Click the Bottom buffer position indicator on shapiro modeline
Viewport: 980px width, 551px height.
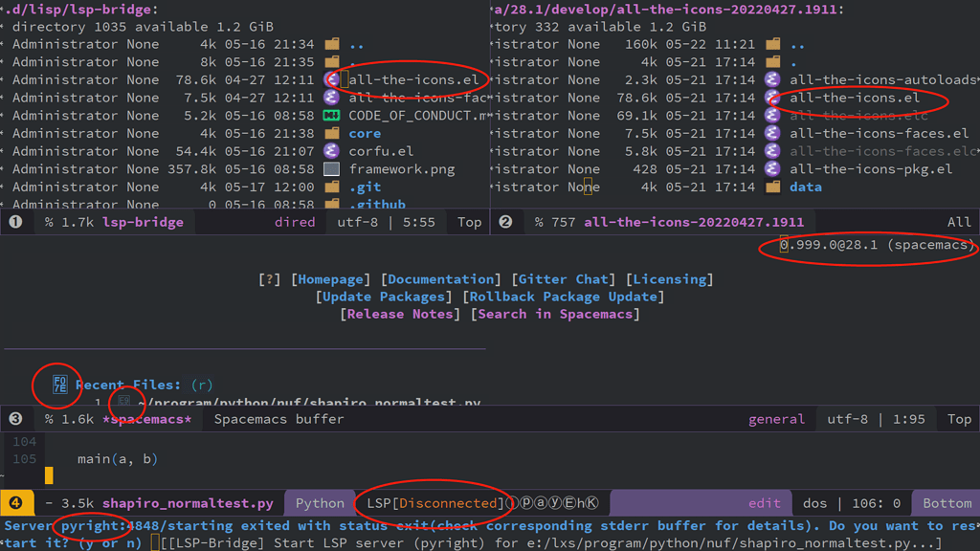(945, 502)
